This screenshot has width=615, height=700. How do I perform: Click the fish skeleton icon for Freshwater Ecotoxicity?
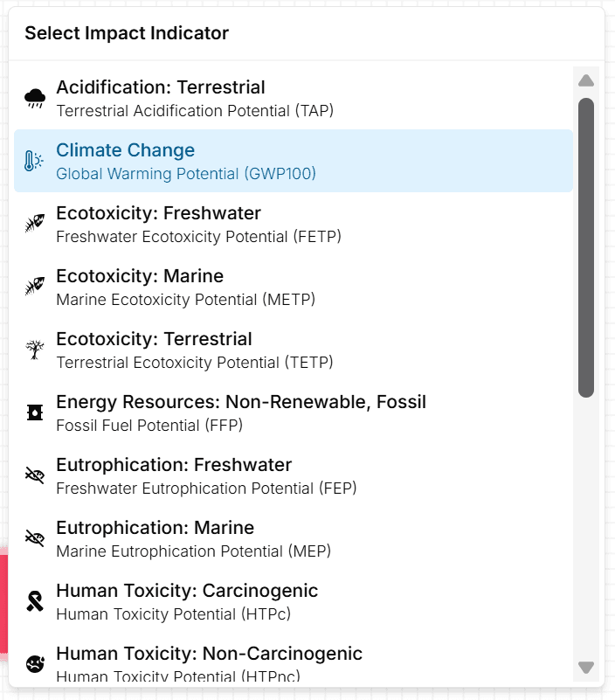pos(33,223)
